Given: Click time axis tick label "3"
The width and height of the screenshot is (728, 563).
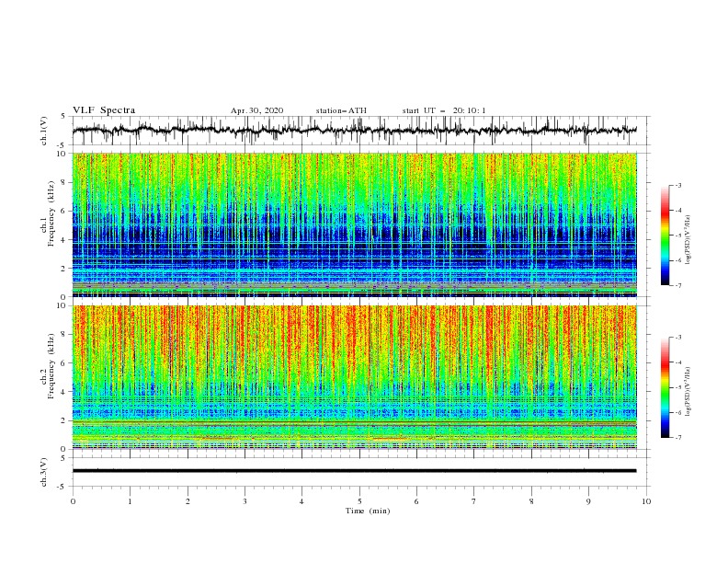Looking at the screenshot, I should click(245, 501).
